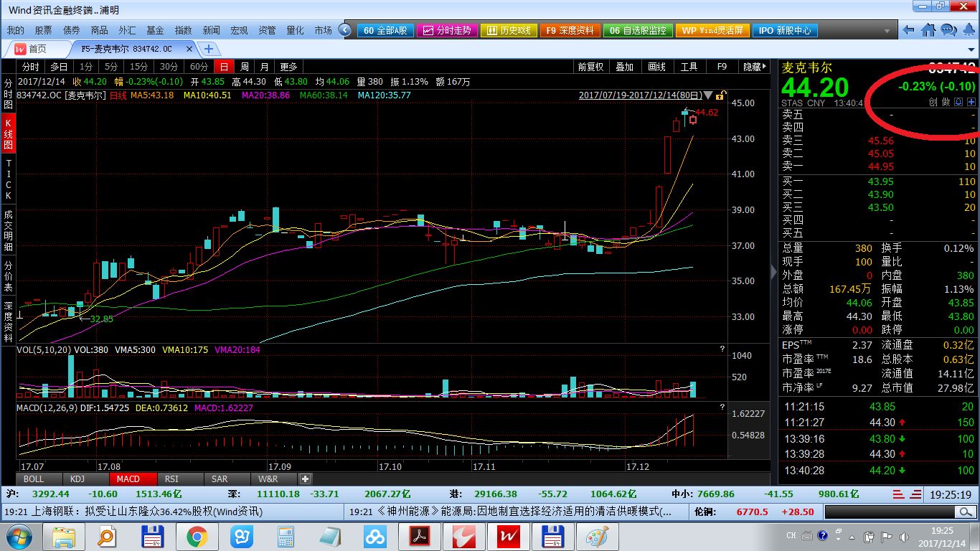
Task: Select 5分 minute period
Action: (x=111, y=67)
